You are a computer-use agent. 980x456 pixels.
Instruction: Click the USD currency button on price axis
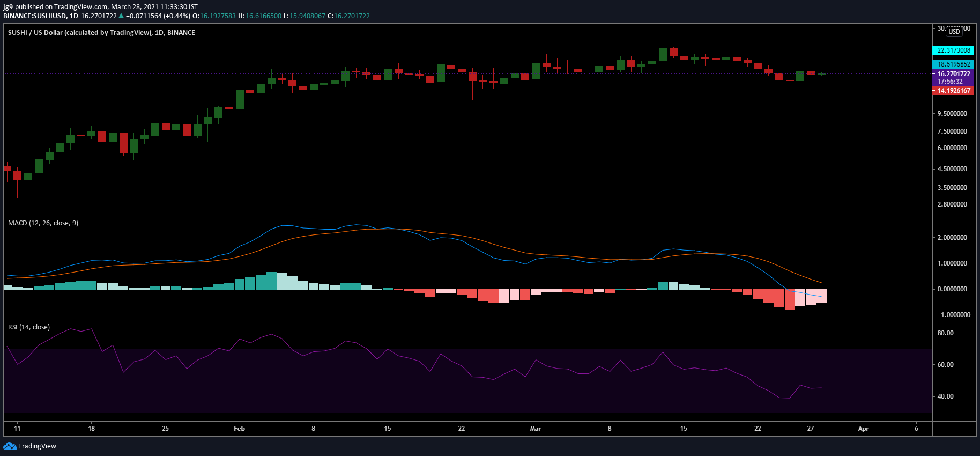[x=954, y=32]
